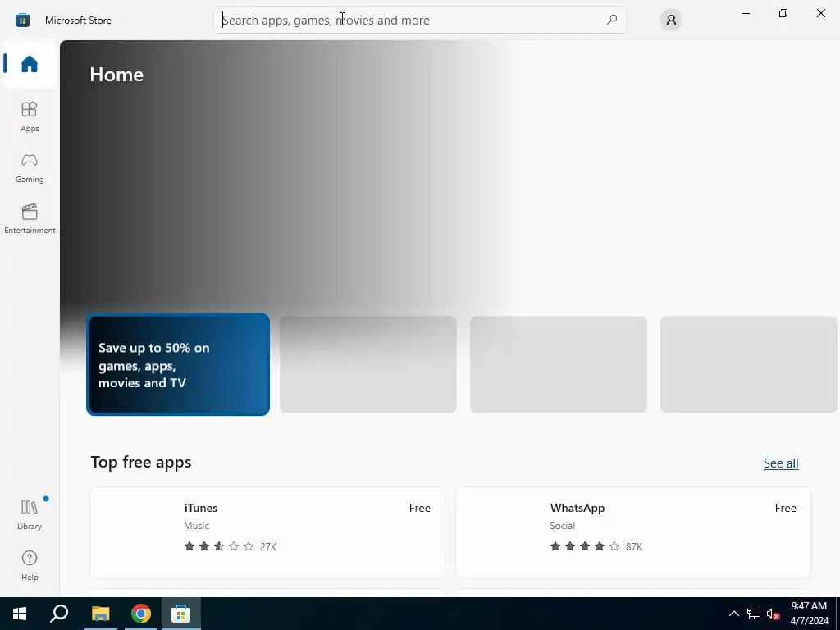Open the Save up to 50% promo card
Image resolution: width=840 pixels, height=630 pixels.
pos(178,364)
